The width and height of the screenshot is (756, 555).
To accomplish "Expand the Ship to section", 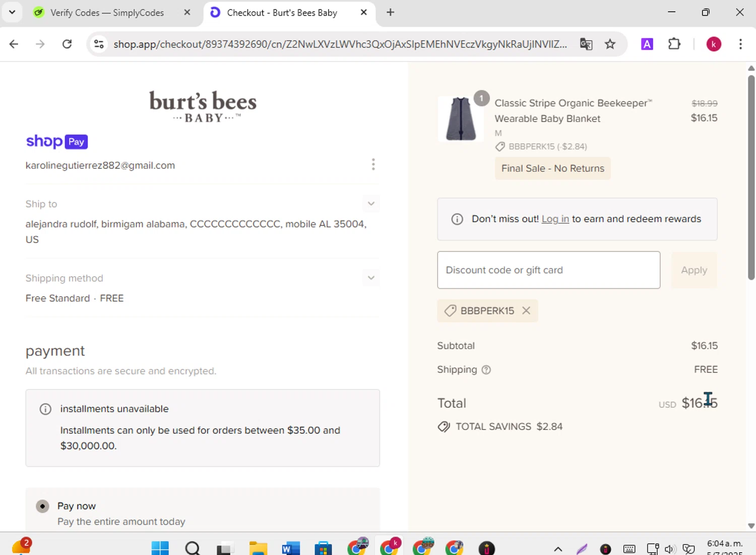I will pos(371,204).
